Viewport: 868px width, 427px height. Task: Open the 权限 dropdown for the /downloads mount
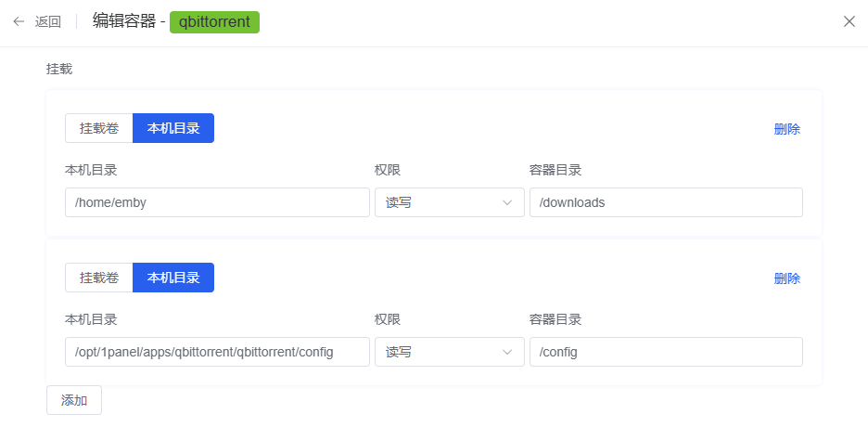449,202
